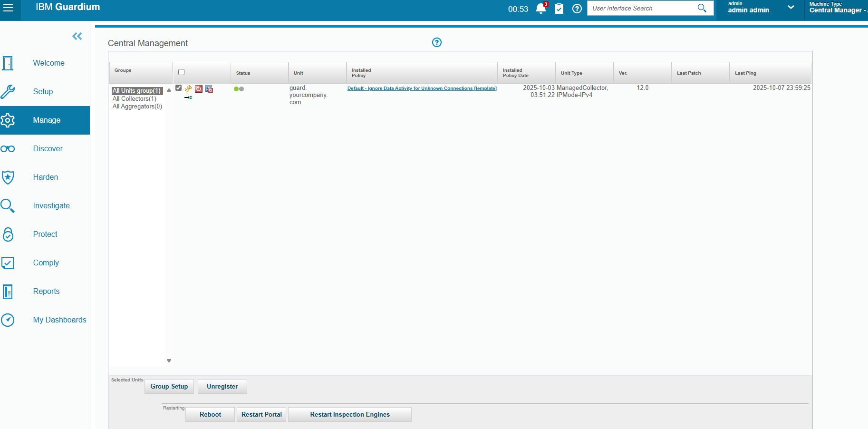Collapse the left navigation sidebar
Image resolution: width=868 pixels, height=429 pixels.
point(77,36)
